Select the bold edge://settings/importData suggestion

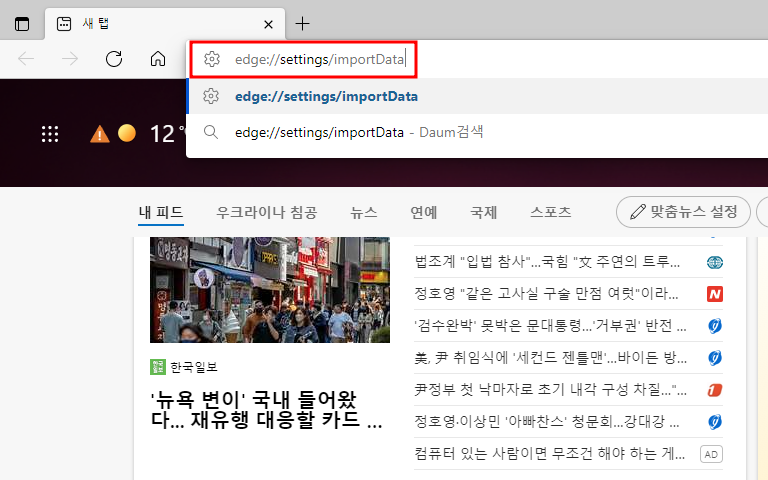click(x=477, y=96)
